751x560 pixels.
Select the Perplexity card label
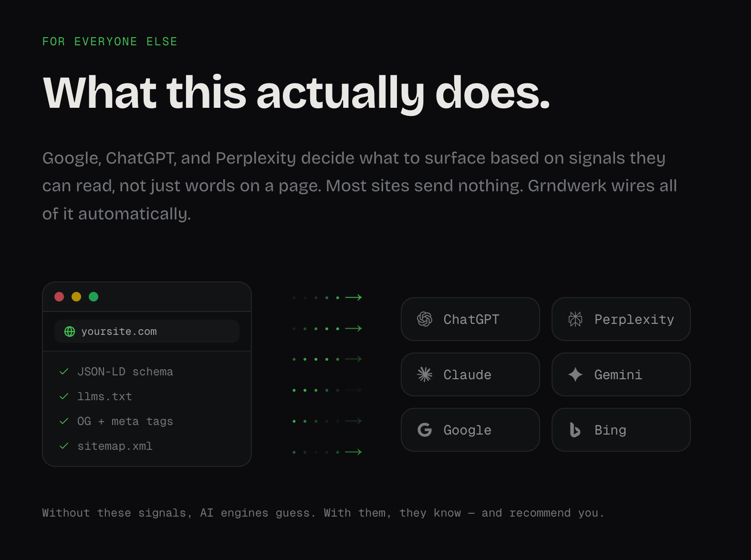click(x=634, y=320)
